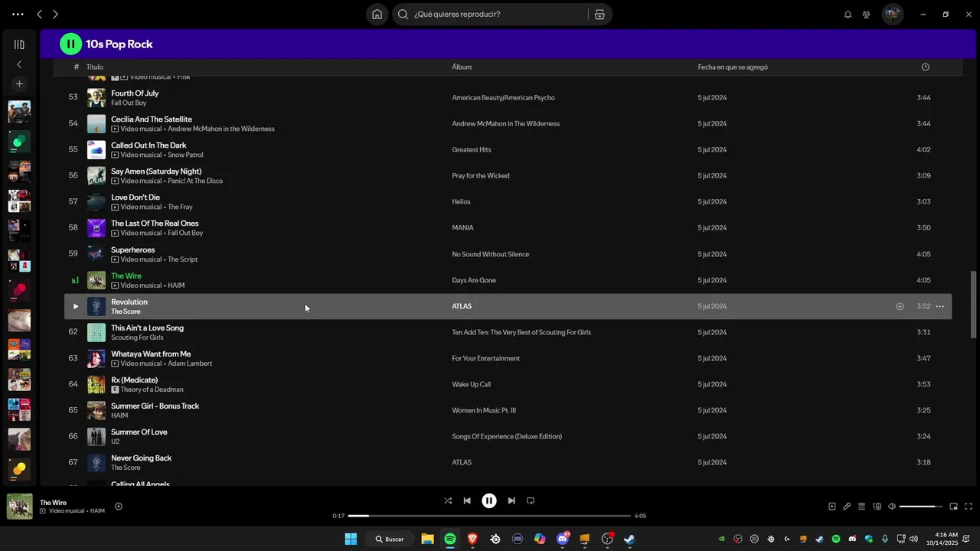Show lyrics with microphone icon
Screen dimensions: 980x551
(847, 506)
